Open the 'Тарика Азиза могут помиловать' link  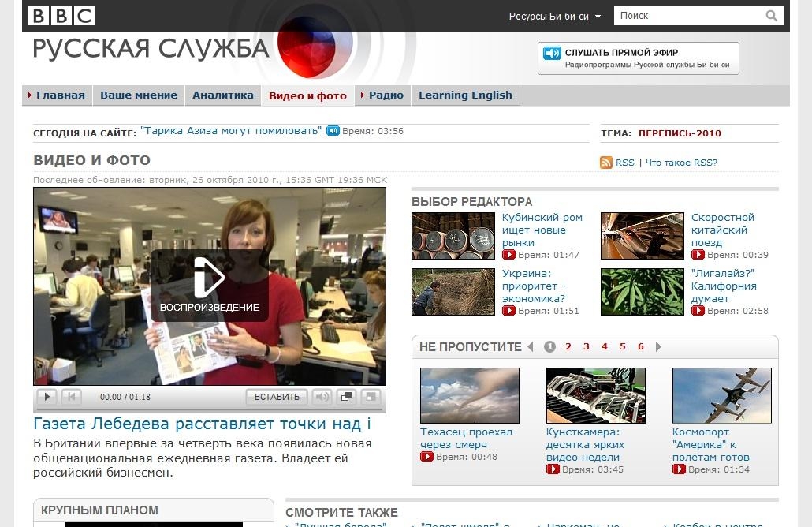[231, 131]
